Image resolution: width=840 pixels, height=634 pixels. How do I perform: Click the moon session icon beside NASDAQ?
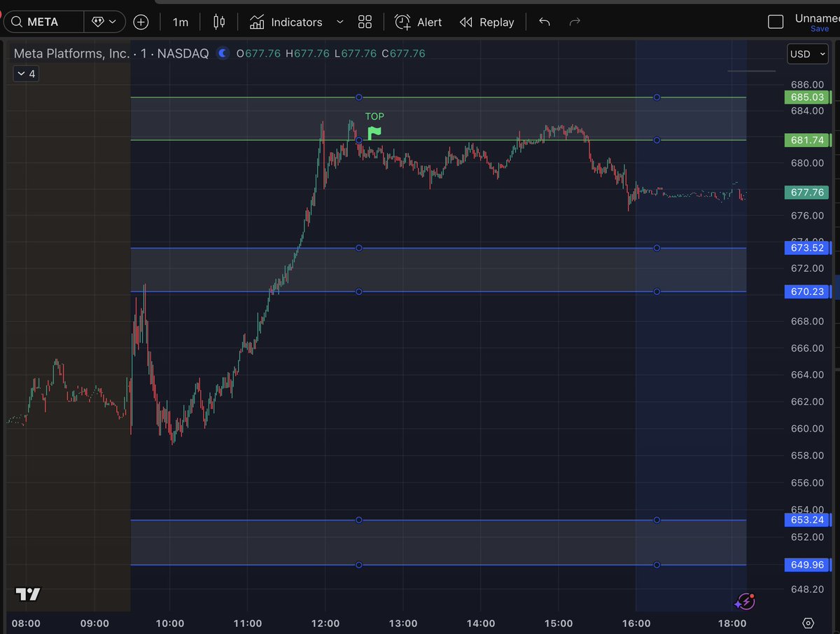(x=223, y=53)
